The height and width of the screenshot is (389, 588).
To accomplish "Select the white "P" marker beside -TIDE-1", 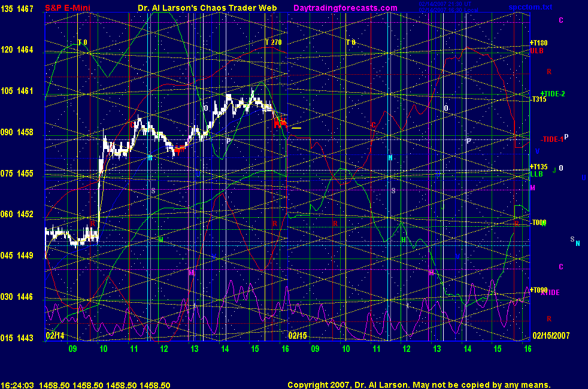I will (566, 137).
